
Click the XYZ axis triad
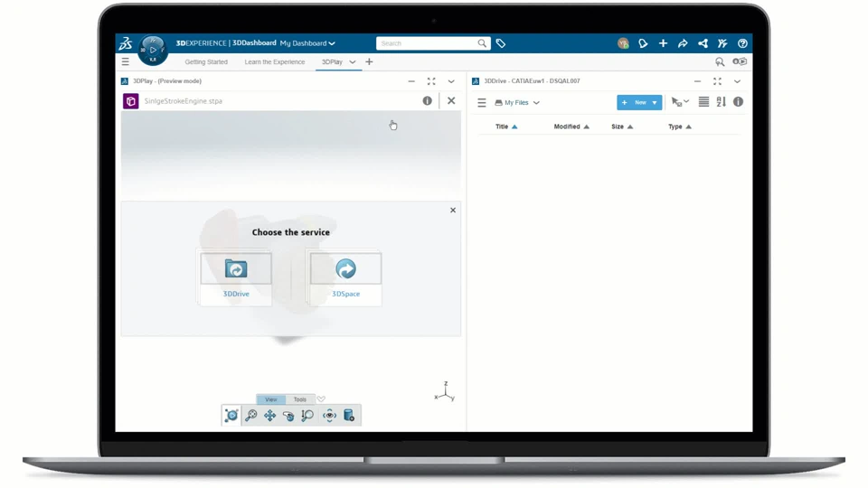[x=445, y=391]
